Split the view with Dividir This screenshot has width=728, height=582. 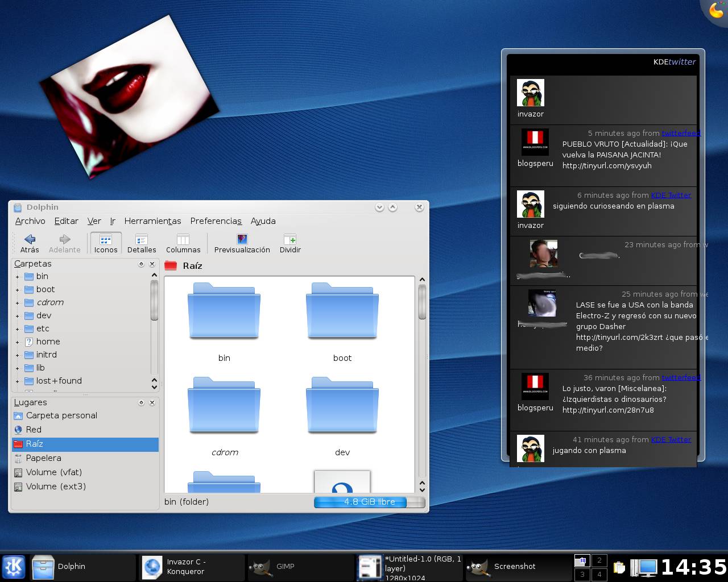tap(290, 243)
